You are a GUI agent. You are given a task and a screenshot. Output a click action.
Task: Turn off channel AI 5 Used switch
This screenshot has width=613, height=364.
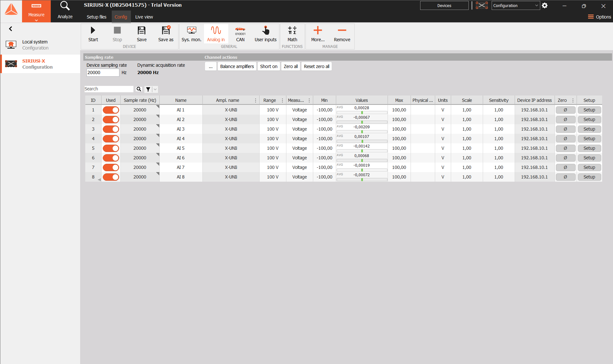(111, 148)
